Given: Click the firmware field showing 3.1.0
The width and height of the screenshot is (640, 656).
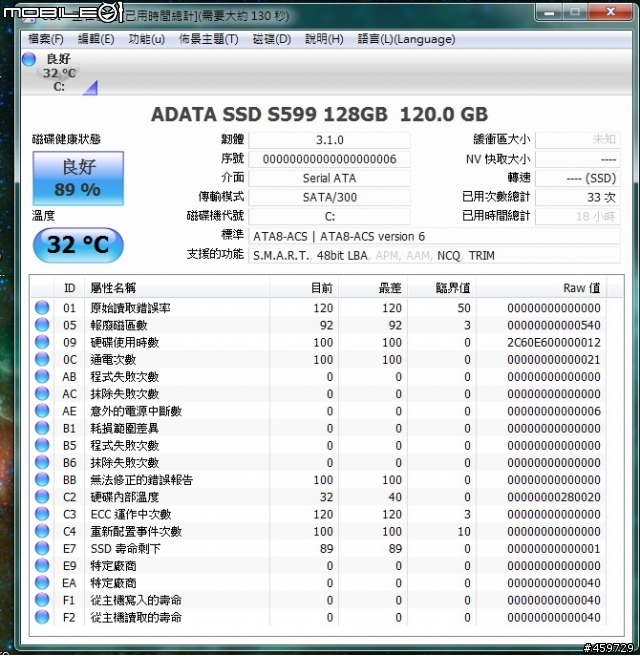Looking at the screenshot, I should click(x=329, y=140).
